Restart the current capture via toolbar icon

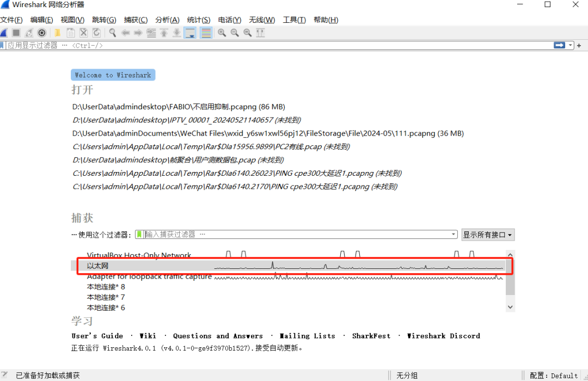pyautogui.click(x=29, y=33)
